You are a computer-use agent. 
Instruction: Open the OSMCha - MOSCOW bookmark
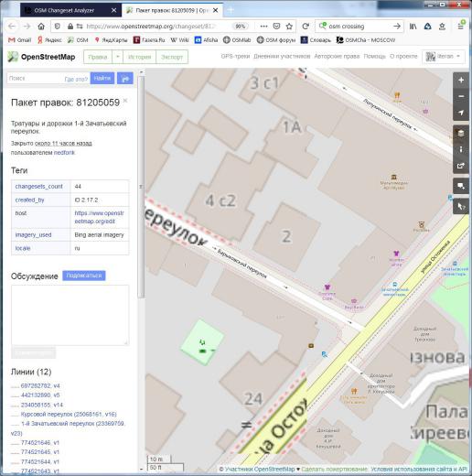(x=366, y=40)
